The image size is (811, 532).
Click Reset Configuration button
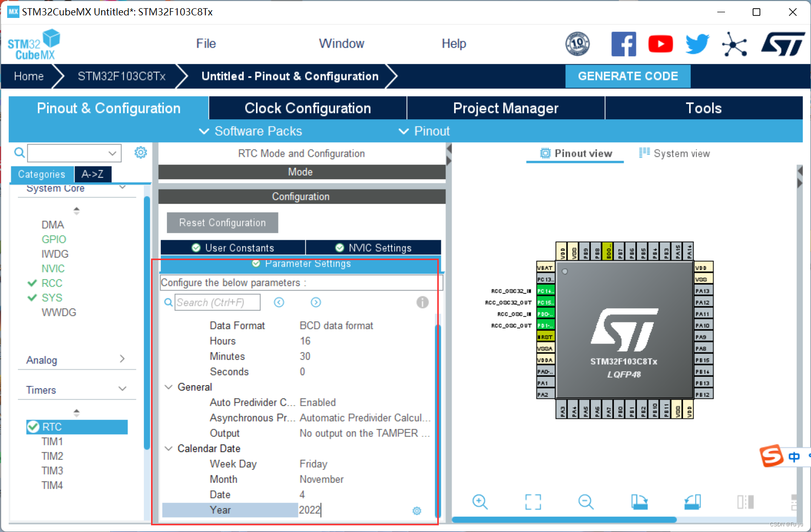[223, 223]
